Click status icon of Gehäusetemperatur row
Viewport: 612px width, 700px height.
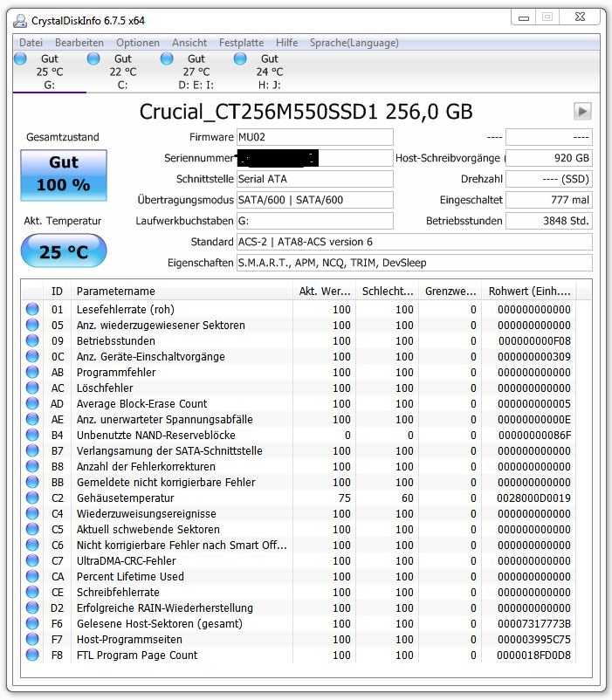click(x=32, y=498)
